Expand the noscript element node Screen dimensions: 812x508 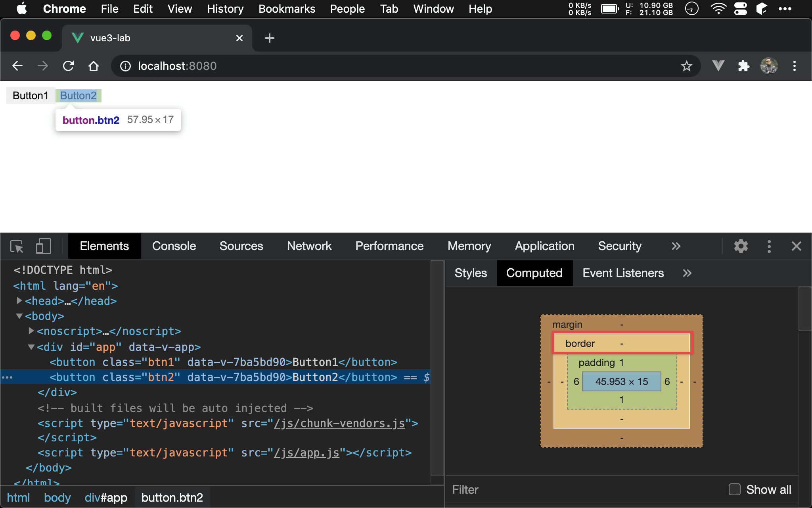coord(31,331)
